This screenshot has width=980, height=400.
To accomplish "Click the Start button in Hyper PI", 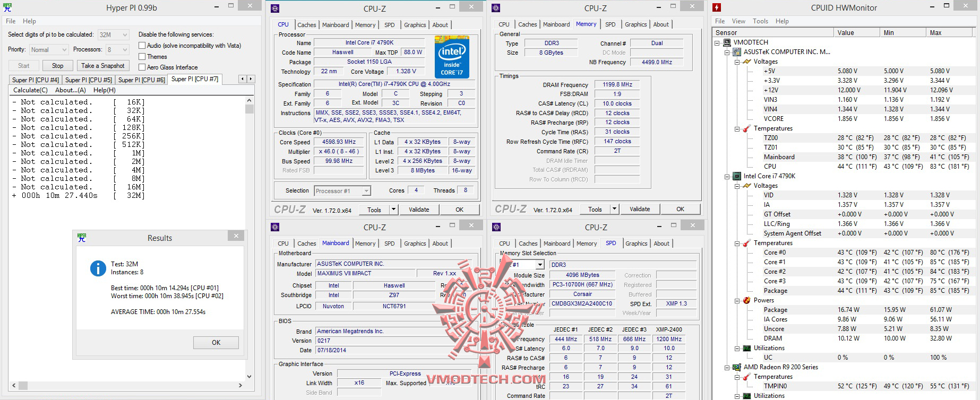I will tap(24, 66).
